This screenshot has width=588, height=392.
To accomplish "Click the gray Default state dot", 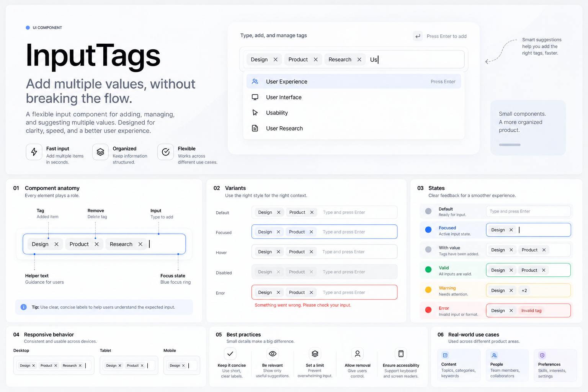I will [428, 211].
